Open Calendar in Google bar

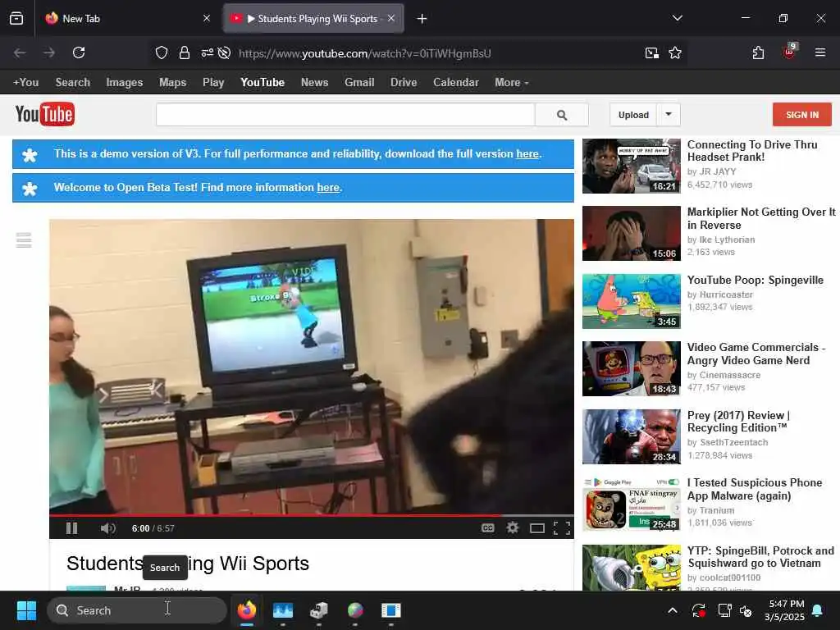(456, 83)
